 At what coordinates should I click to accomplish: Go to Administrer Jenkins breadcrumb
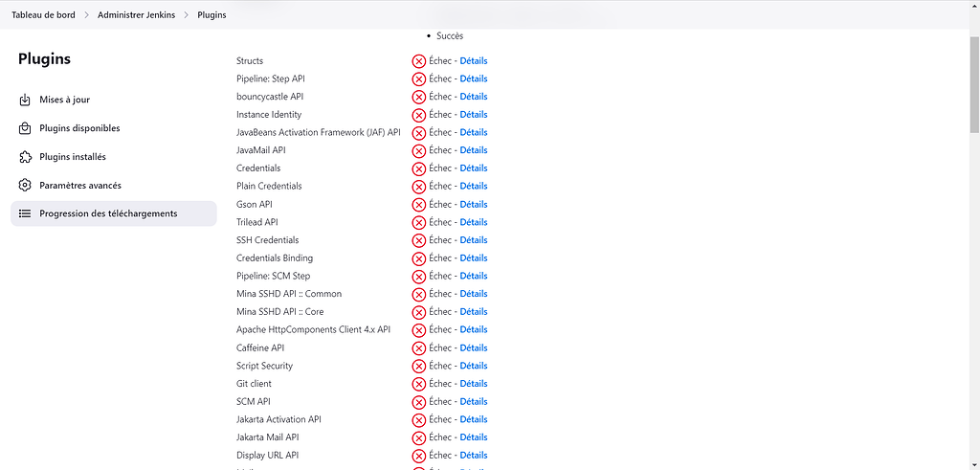pyautogui.click(x=136, y=14)
